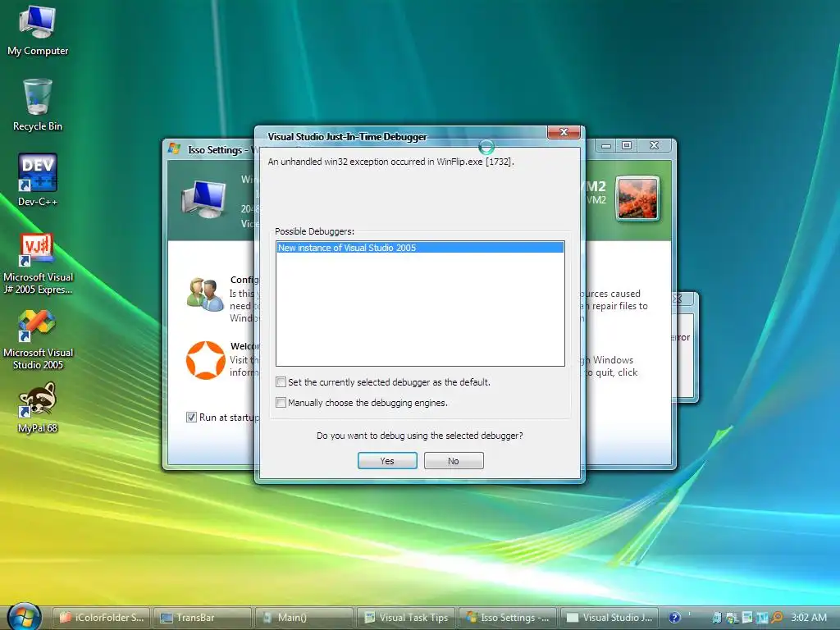Click Yes to debug with selected debugger
The height and width of the screenshot is (630, 840).
point(387,461)
